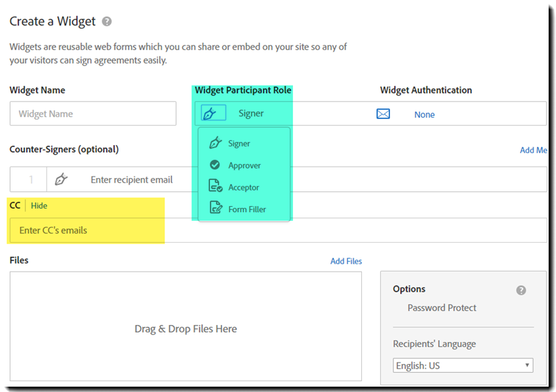556x392 pixels.
Task: Enable Password Protect in Options
Action: pos(441,308)
